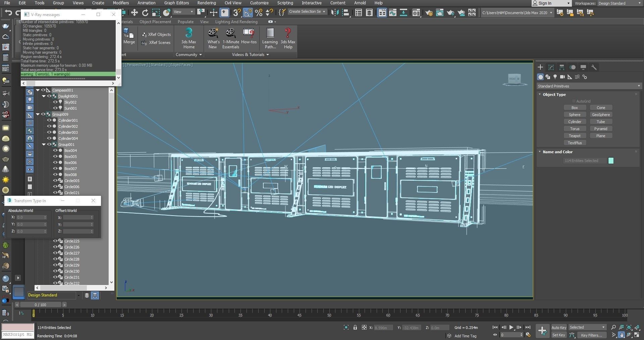Open the Rendered Frame Window
This screenshot has height=340, width=644.
pyautogui.click(x=439, y=13)
